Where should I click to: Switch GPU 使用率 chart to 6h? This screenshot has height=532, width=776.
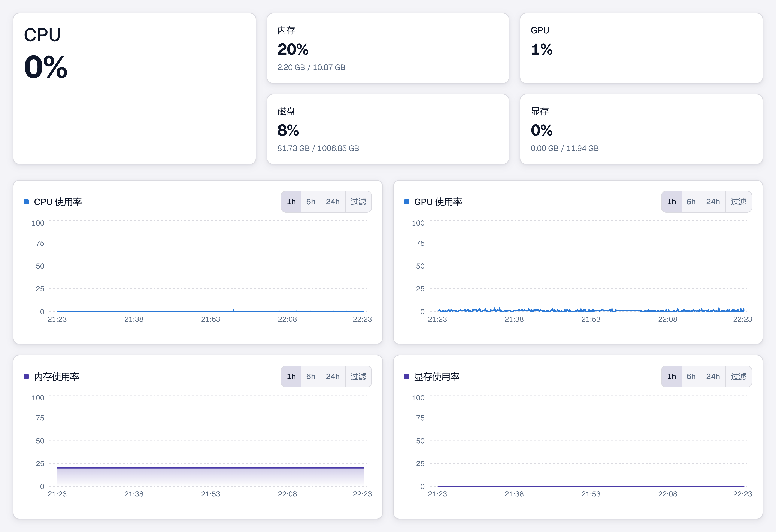(x=691, y=202)
